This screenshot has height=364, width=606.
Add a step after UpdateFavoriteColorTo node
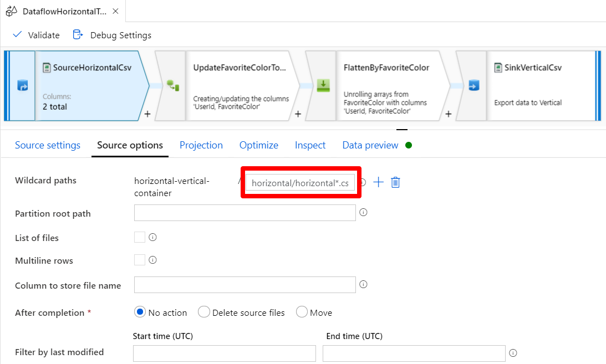(298, 114)
